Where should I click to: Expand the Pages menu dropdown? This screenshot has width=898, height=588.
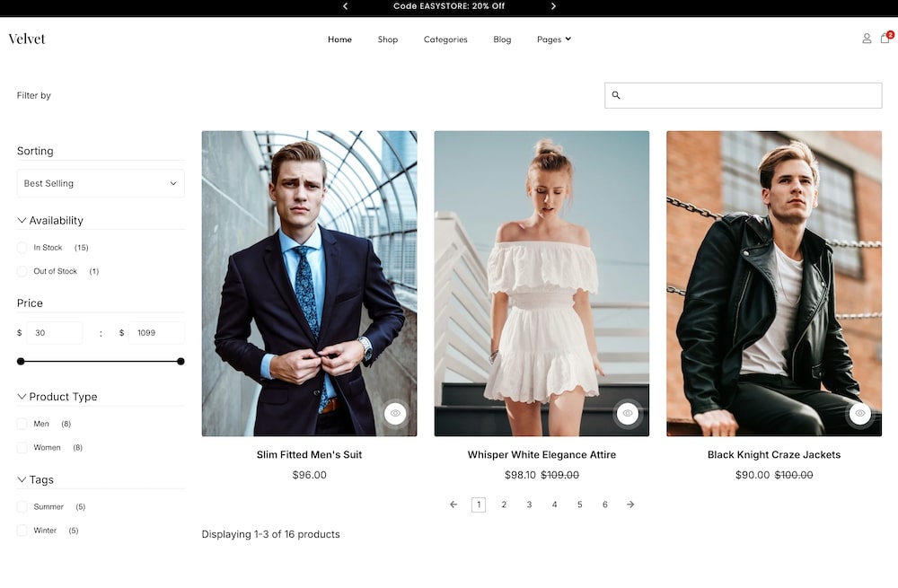553,39
